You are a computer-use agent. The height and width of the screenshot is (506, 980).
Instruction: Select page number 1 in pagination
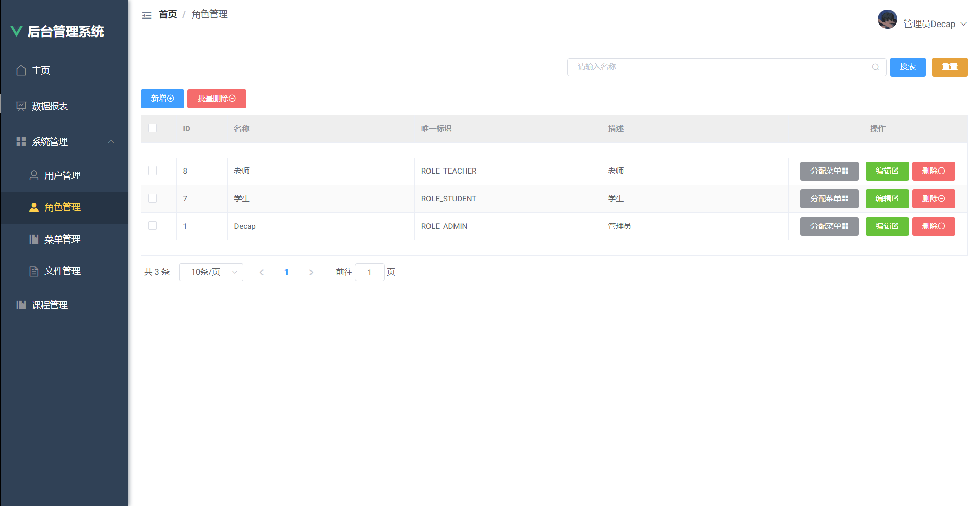(286, 272)
